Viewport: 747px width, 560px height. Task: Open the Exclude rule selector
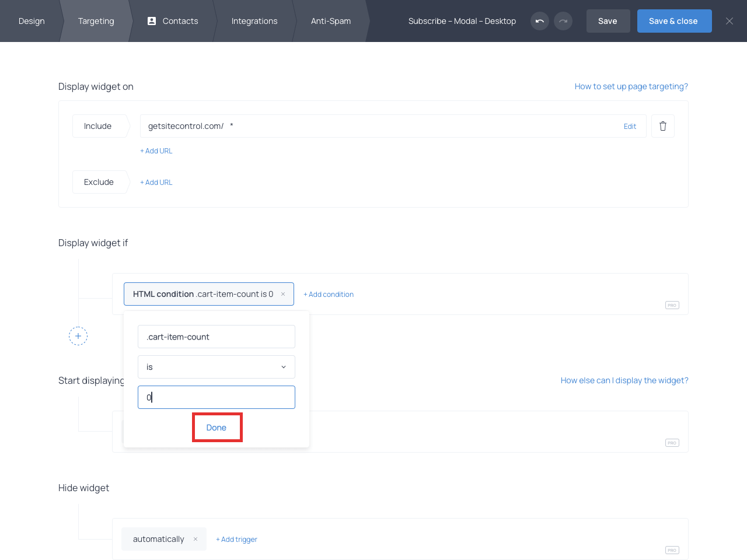[99, 182]
